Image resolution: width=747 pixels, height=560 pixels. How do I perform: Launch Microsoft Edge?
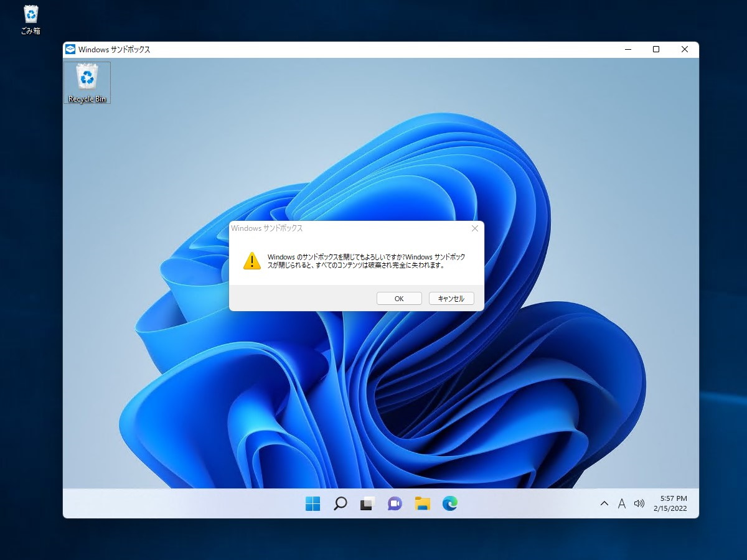(448, 503)
